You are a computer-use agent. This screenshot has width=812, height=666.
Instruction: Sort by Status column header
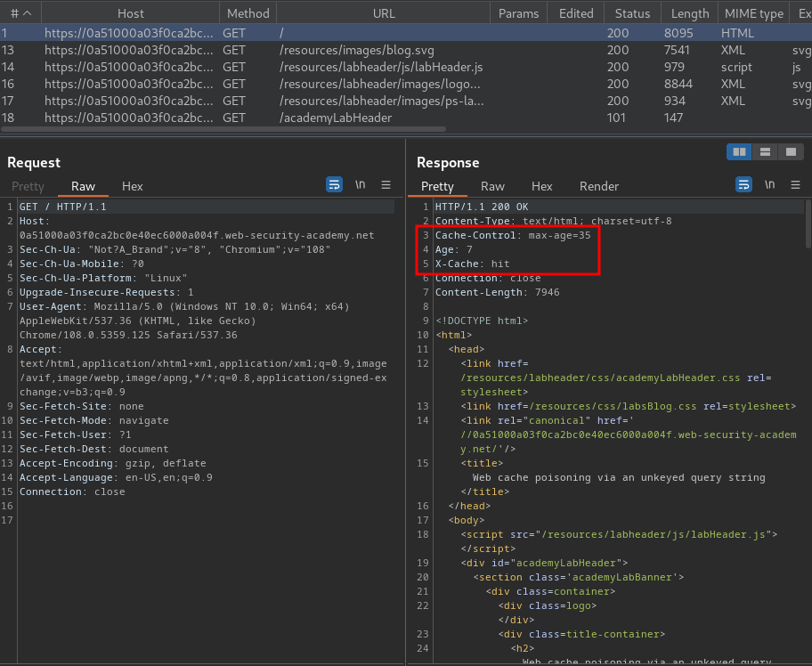[632, 13]
